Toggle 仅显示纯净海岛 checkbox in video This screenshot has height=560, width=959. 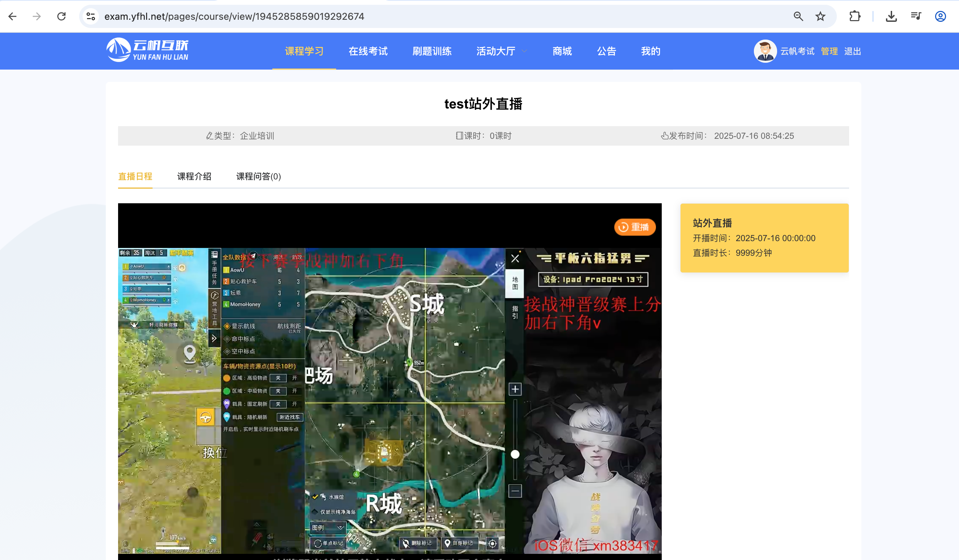tap(315, 512)
